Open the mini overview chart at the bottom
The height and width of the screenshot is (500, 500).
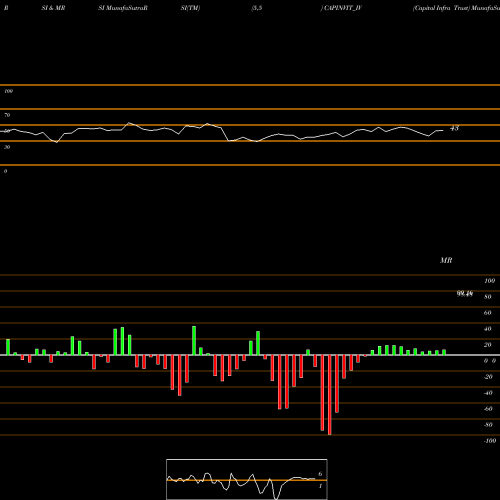click(x=247, y=479)
